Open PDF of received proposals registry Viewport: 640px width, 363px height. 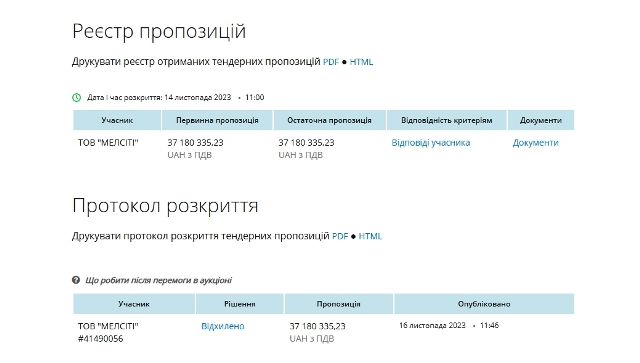coord(331,62)
